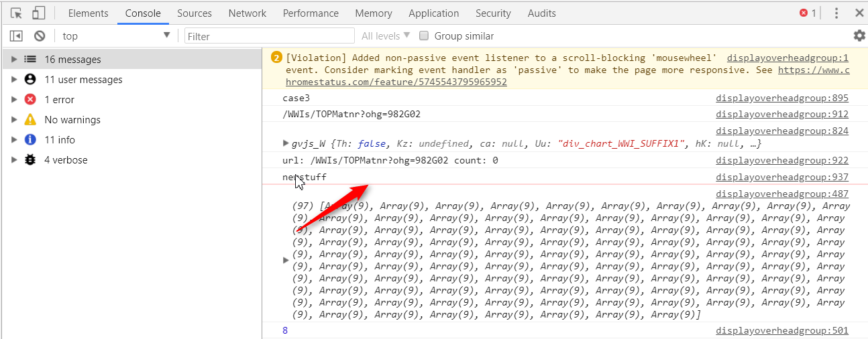This screenshot has height=339, width=868.
Task: Expand the 11 user messages group
Action: [x=14, y=80]
